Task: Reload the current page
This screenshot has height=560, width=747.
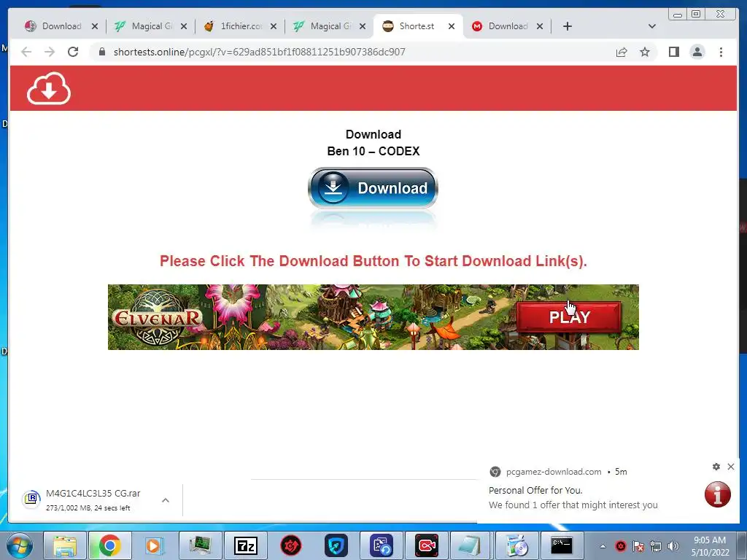Action: [73, 52]
